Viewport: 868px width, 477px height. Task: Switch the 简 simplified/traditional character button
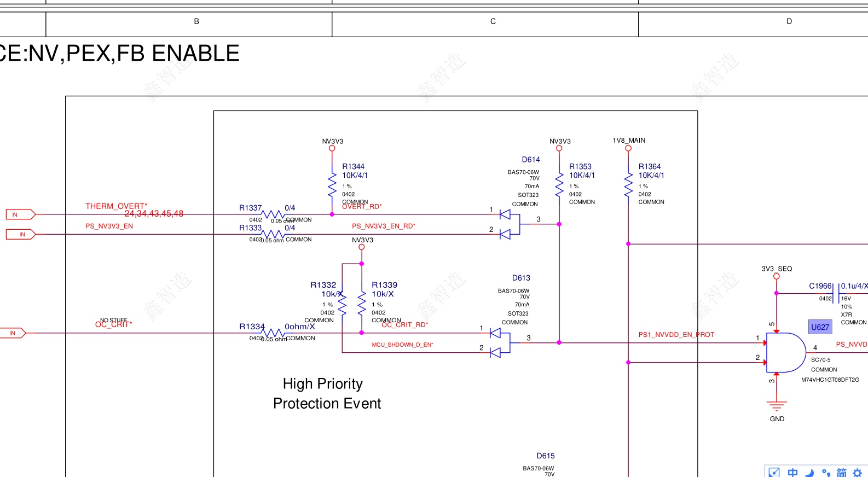[842, 472]
